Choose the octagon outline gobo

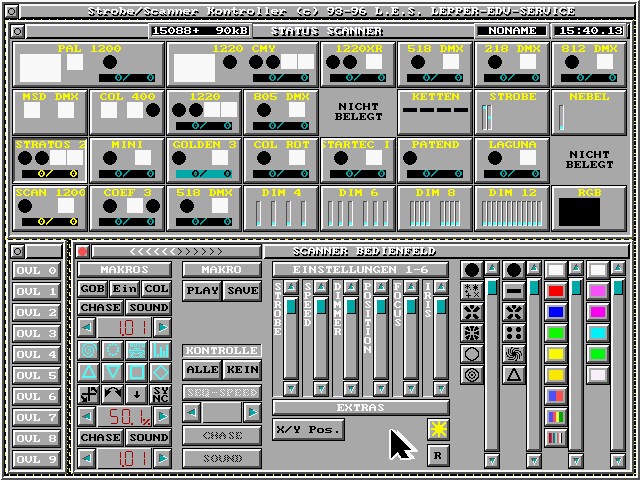(472, 354)
